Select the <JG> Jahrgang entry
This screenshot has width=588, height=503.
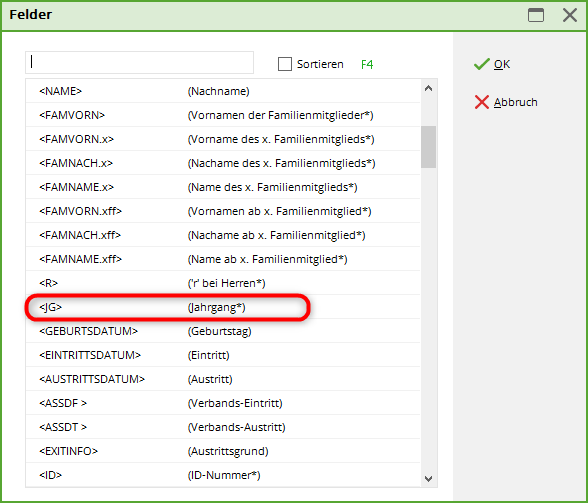(x=223, y=307)
